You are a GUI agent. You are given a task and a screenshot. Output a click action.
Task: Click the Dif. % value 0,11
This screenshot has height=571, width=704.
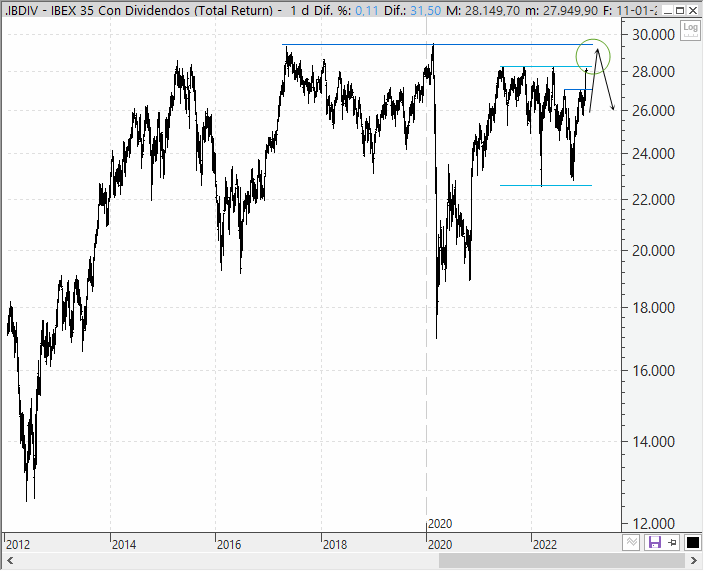point(367,10)
